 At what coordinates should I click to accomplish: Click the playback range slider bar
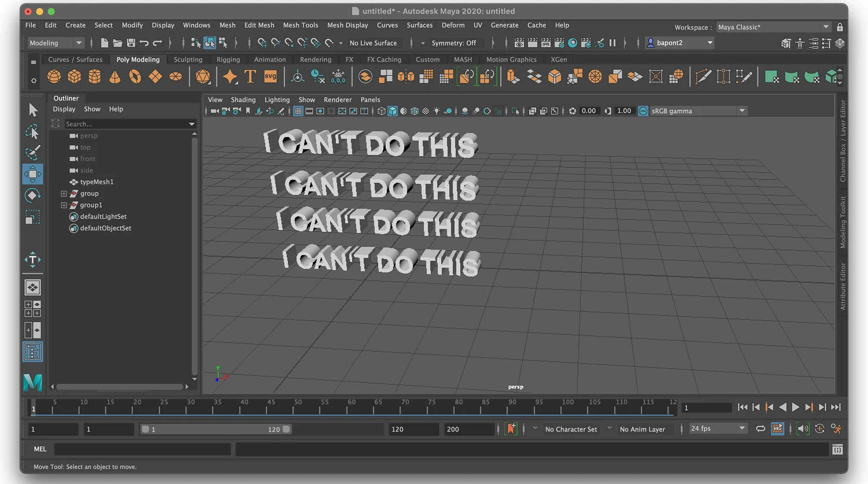(216, 429)
